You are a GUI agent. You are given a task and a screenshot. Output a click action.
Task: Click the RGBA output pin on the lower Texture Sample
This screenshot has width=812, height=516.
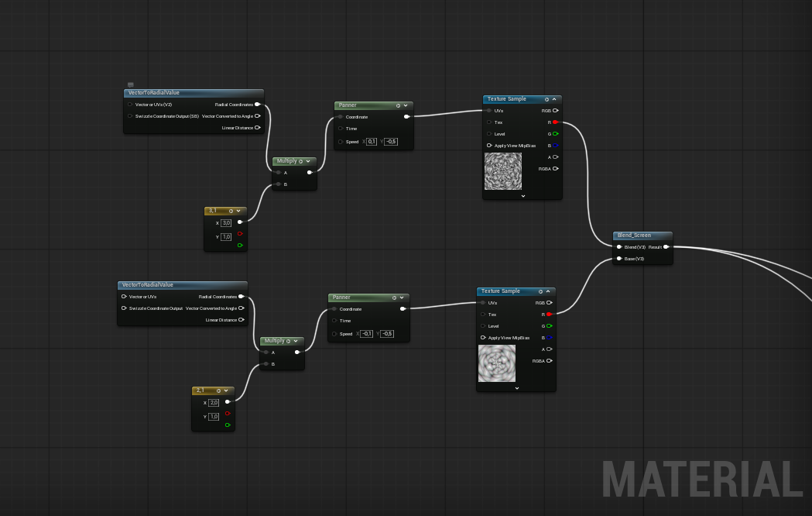point(550,360)
